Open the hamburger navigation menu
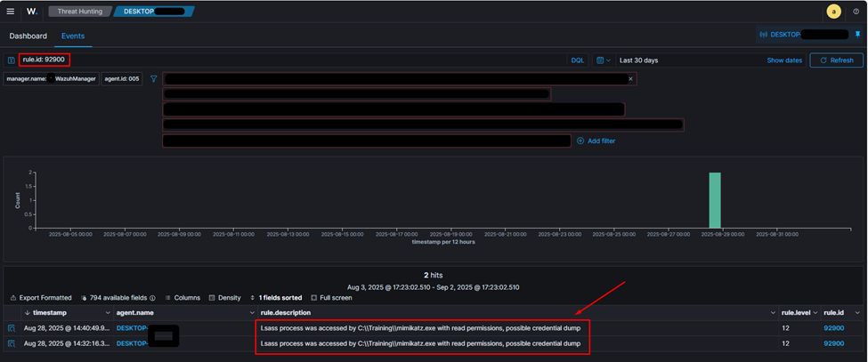Viewport: 868px width, 362px height. click(x=11, y=12)
